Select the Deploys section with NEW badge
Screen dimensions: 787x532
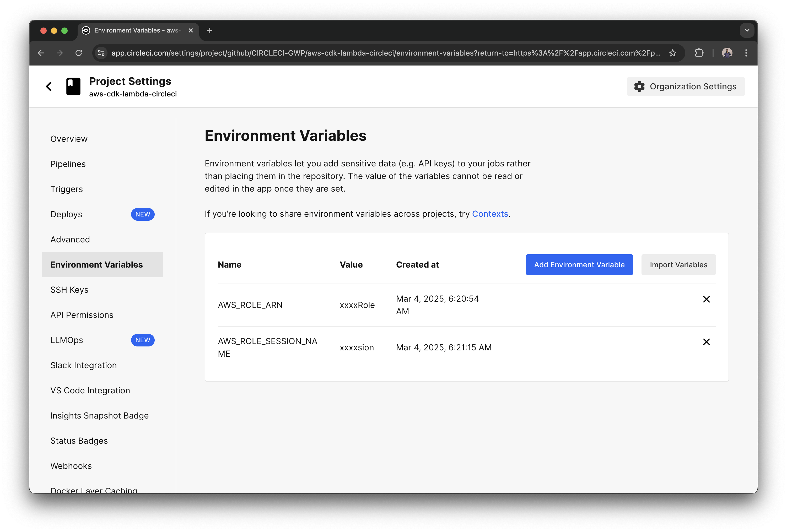click(x=66, y=214)
